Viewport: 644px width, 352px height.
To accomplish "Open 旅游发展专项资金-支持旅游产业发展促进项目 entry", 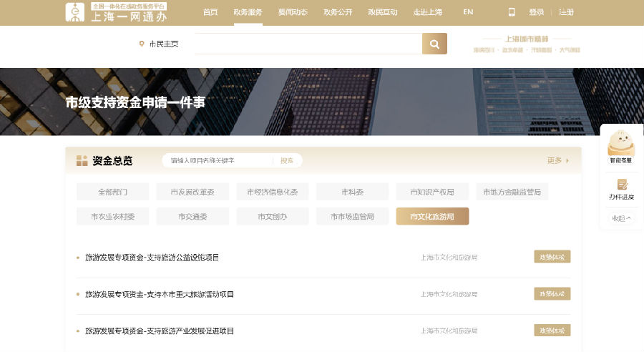I will click(x=160, y=331).
